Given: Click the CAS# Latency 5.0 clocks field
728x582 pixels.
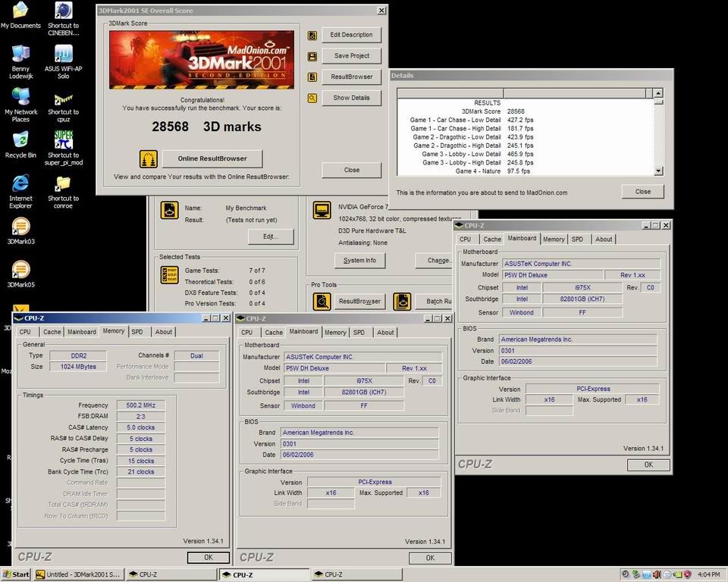Looking at the screenshot, I should click(x=141, y=427).
